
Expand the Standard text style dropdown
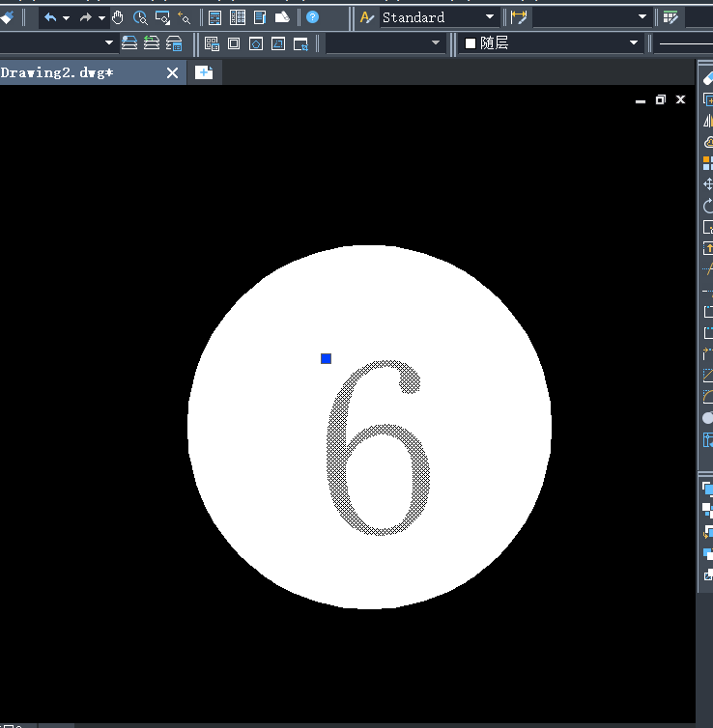tap(490, 17)
